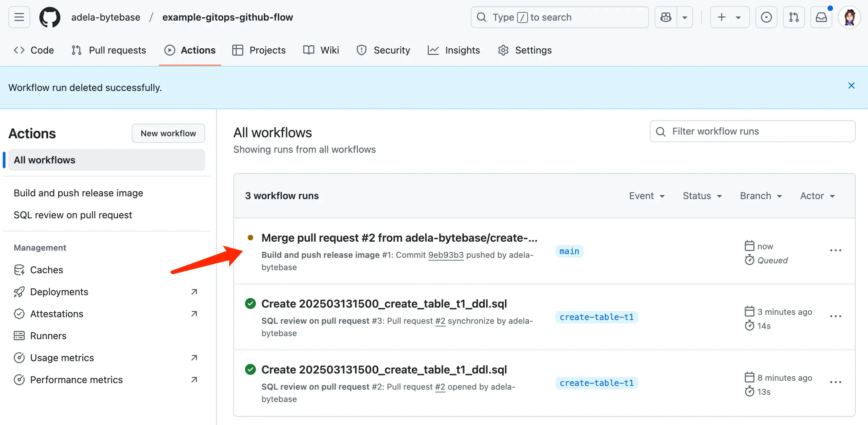The width and height of the screenshot is (868, 425).
Task: Select SQL review on pull request workflow
Action: pyautogui.click(x=73, y=215)
